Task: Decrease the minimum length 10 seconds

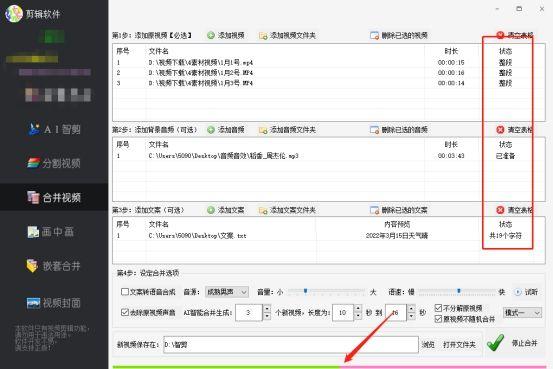Action: (x=358, y=316)
